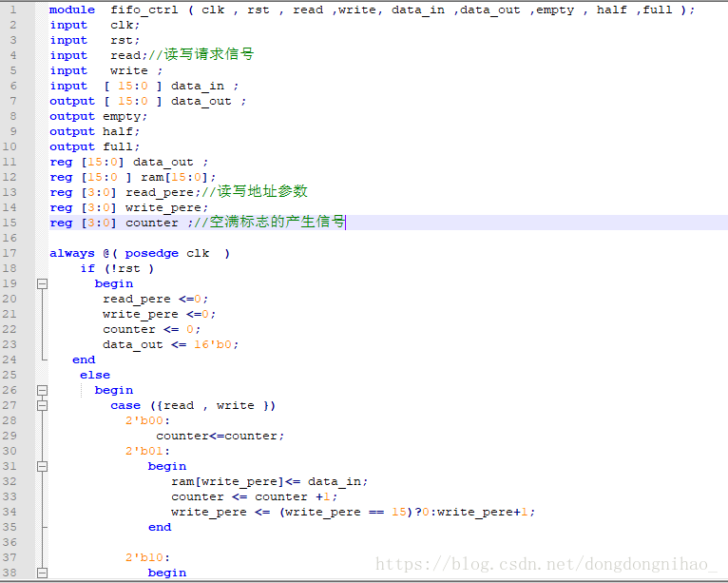Click "16'b0" value on line 23
728x583 pixels.
(x=212, y=344)
